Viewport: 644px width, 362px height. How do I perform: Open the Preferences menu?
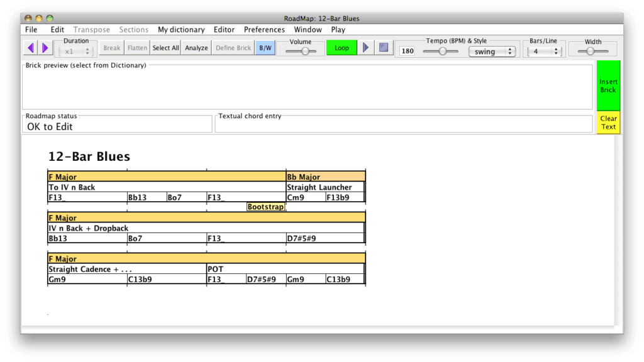pyautogui.click(x=264, y=30)
